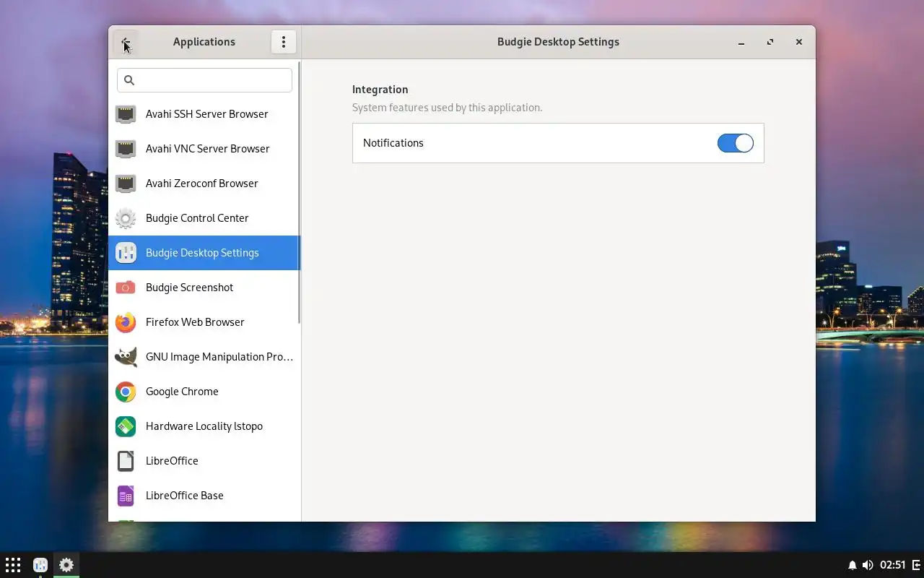The width and height of the screenshot is (924, 578).
Task: Select Firefox Web Browser entry
Action: (204, 322)
